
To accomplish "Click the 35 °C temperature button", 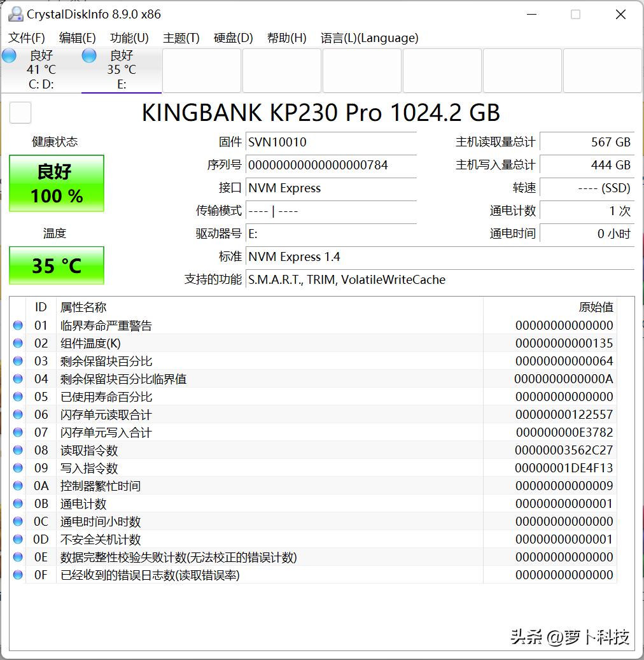I will (x=57, y=265).
